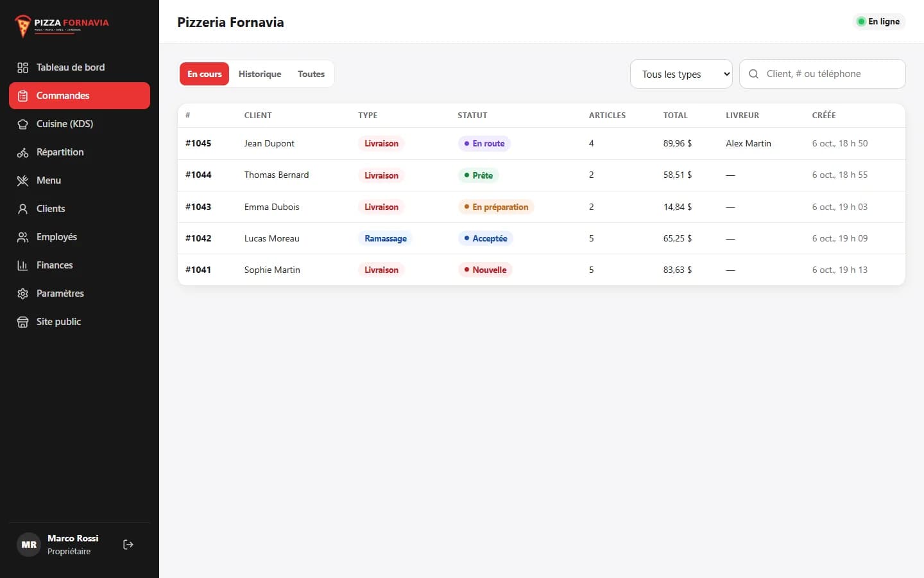Click the MR user avatar
This screenshot has width=924, height=578.
(29, 545)
